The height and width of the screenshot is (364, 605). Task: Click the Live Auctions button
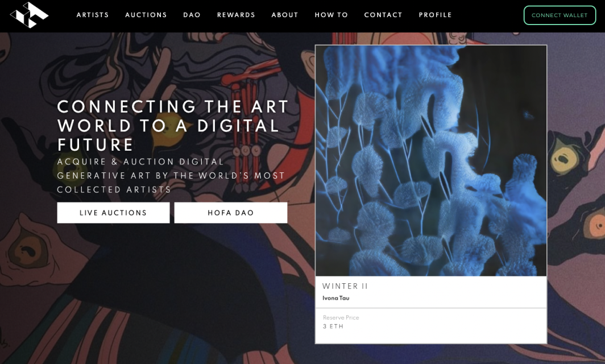click(x=114, y=213)
